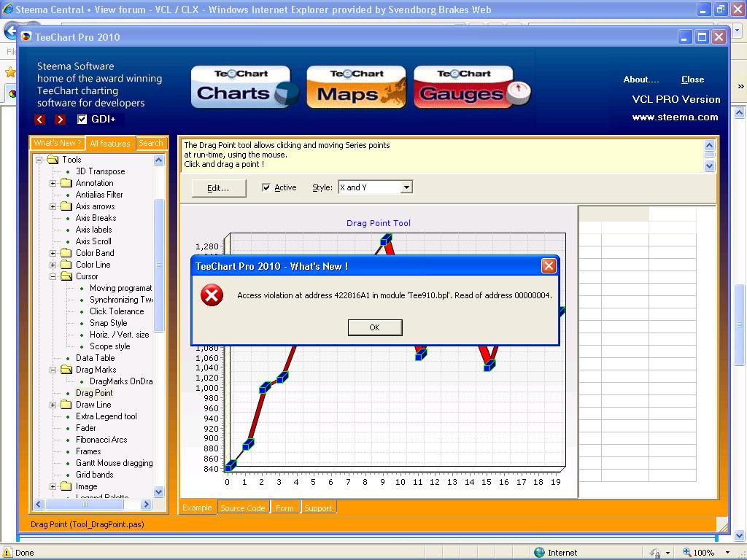The width and height of the screenshot is (747, 560).
Task: Open the Style combo box
Action: tap(406, 187)
